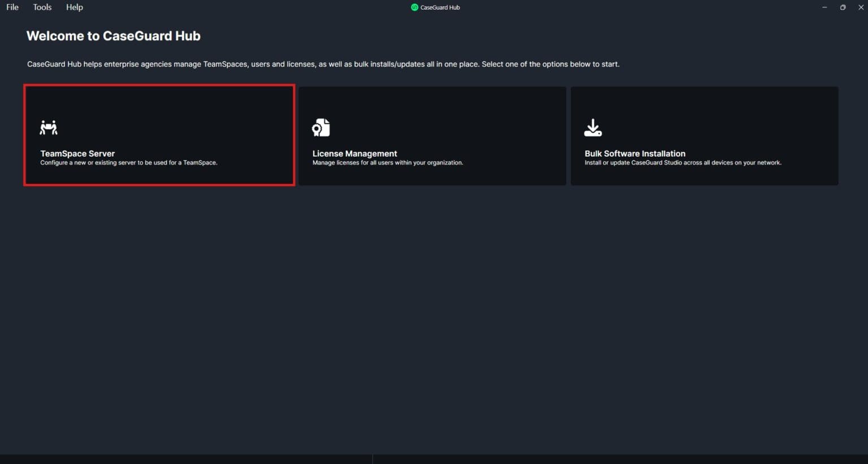Open the File menu
Screen dimensions: 868x464
click(x=12, y=7)
